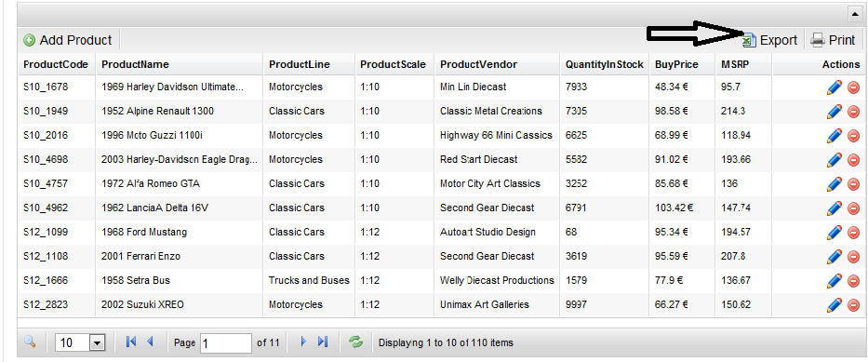Screen dimensions: 868x362
Task: Select the 1969 Harley Davidson Ultimate name cell
Action: coord(173,87)
